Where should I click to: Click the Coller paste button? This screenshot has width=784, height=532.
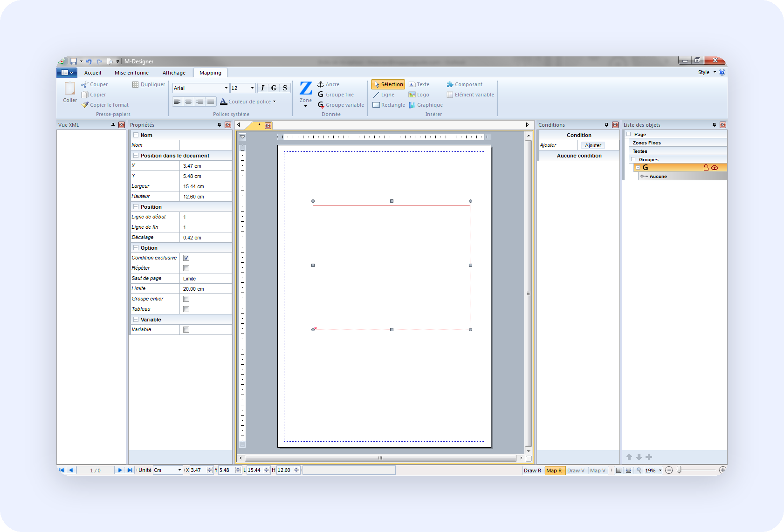[x=70, y=92]
